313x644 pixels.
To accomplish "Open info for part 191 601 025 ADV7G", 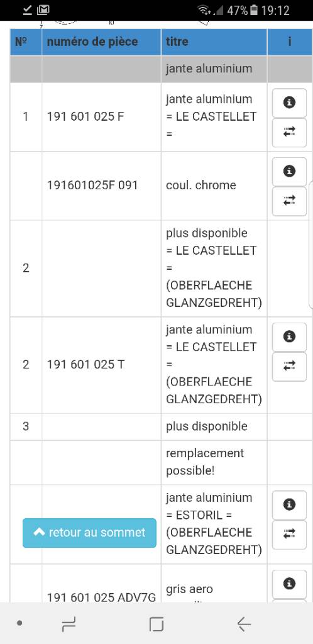I will click(x=289, y=584).
